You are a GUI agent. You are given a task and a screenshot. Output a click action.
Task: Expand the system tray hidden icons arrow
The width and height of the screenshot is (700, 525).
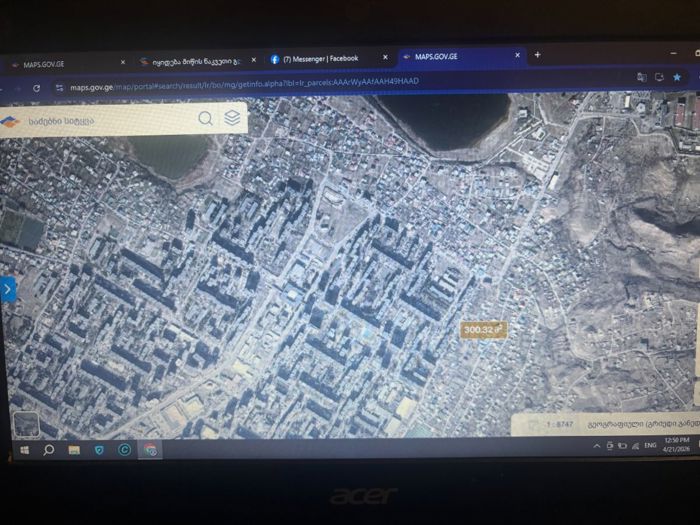pyautogui.click(x=598, y=447)
